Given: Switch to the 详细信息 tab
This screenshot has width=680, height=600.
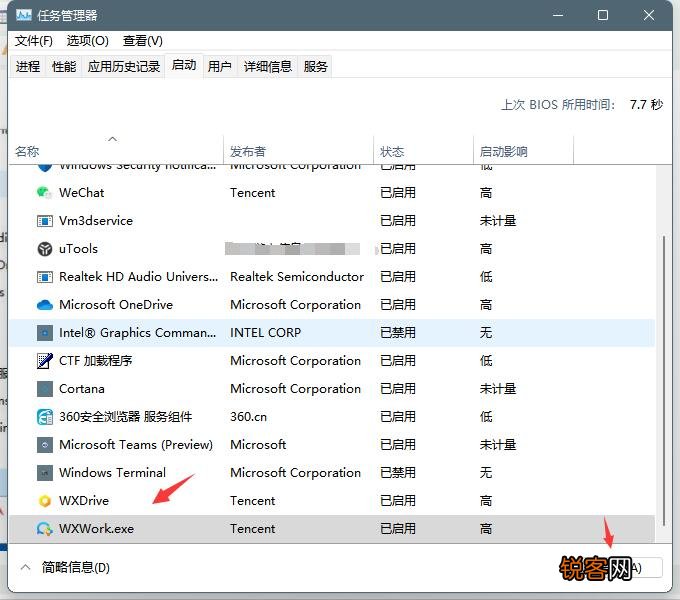Looking at the screenshot, I should click(x=268, y=66).
